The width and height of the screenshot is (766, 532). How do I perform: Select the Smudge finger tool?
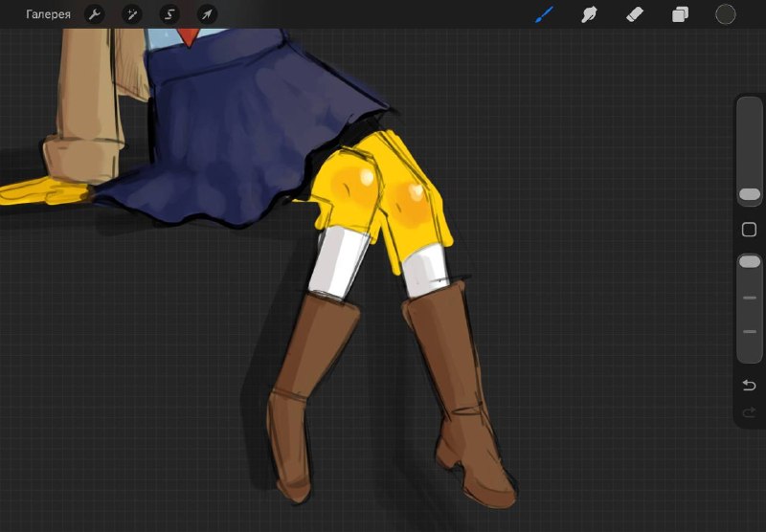tap(589, 14)
